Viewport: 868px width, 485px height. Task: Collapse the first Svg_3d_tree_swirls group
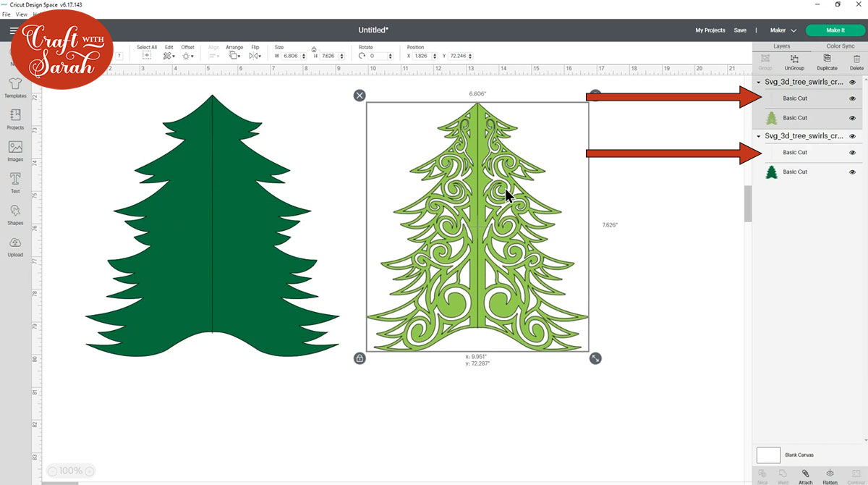pos(759,83)
